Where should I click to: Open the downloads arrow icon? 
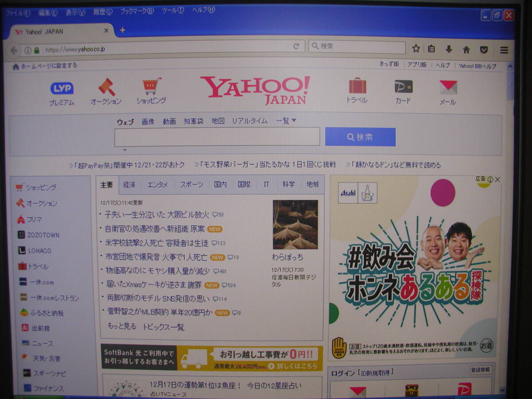[449, 49]
